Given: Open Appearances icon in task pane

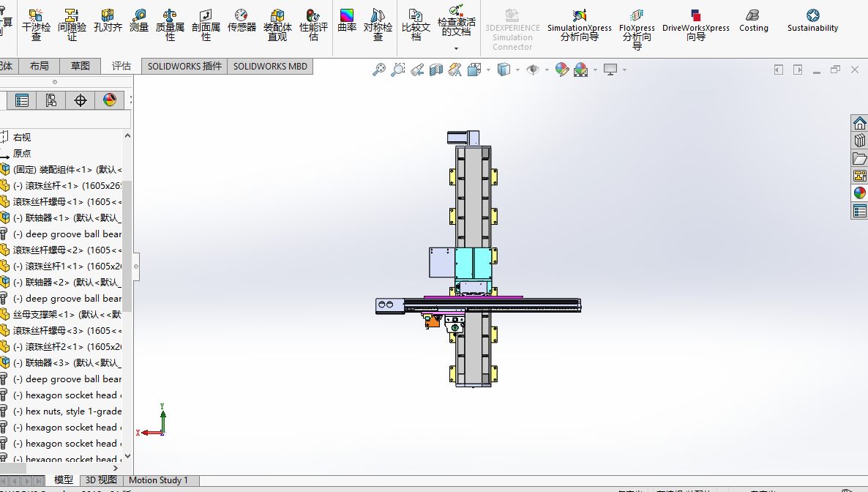Looking at the screenshot, I should click(860, 193).
